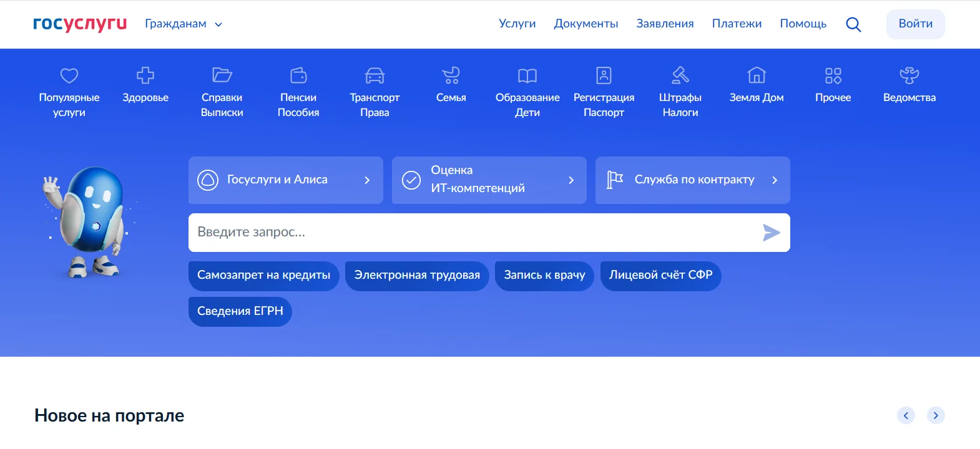Open the Заявления menu item
The image size is (980, 449).
[665, 24]
